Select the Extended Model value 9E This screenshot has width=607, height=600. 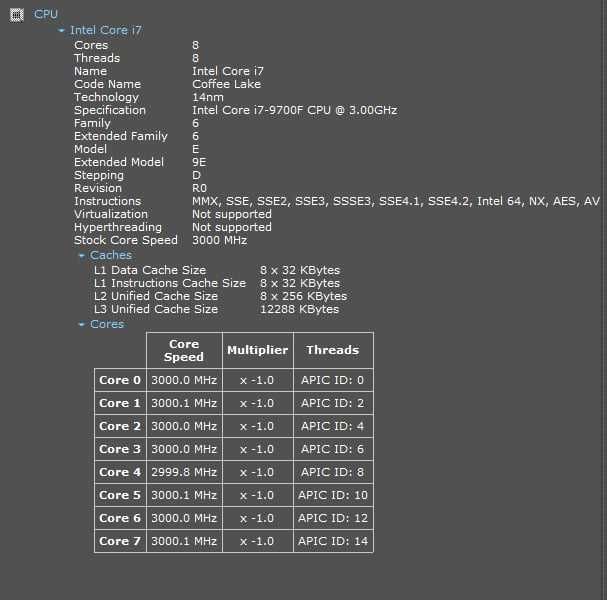point(199,162)
